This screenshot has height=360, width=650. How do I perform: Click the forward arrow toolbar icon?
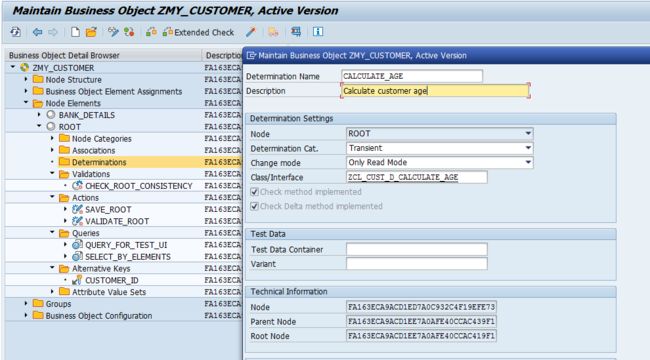click(53, 32)
